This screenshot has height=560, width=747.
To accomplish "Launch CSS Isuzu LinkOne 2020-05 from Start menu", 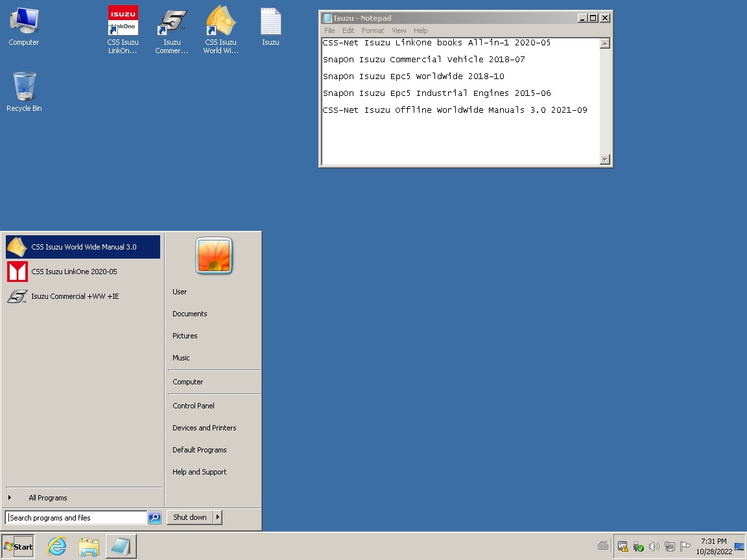I will click(83, 272).
